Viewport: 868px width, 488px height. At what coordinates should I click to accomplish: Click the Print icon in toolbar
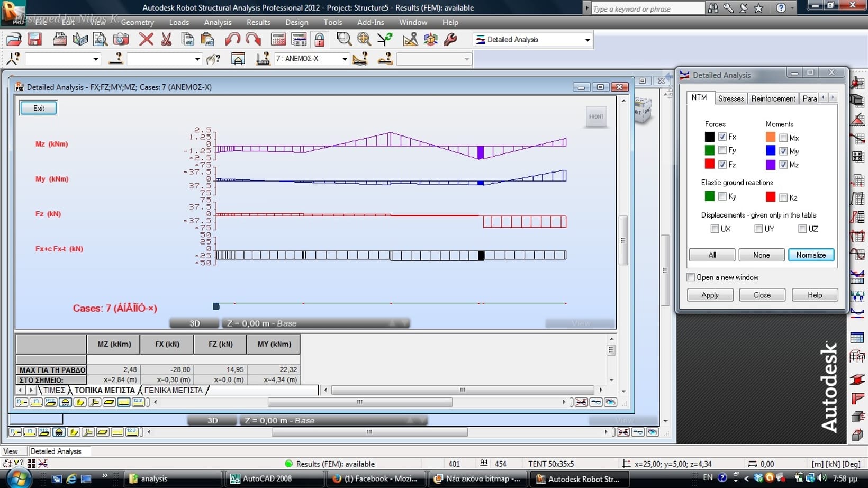[60, 40]
